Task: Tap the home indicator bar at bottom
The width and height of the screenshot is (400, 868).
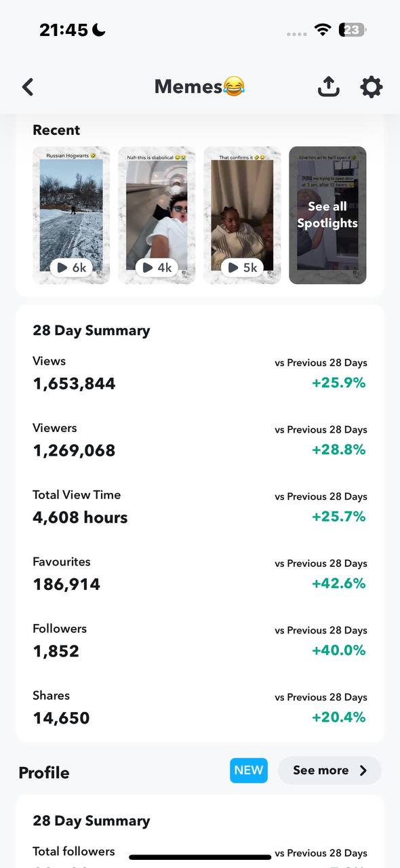Action: coord(200,857)
